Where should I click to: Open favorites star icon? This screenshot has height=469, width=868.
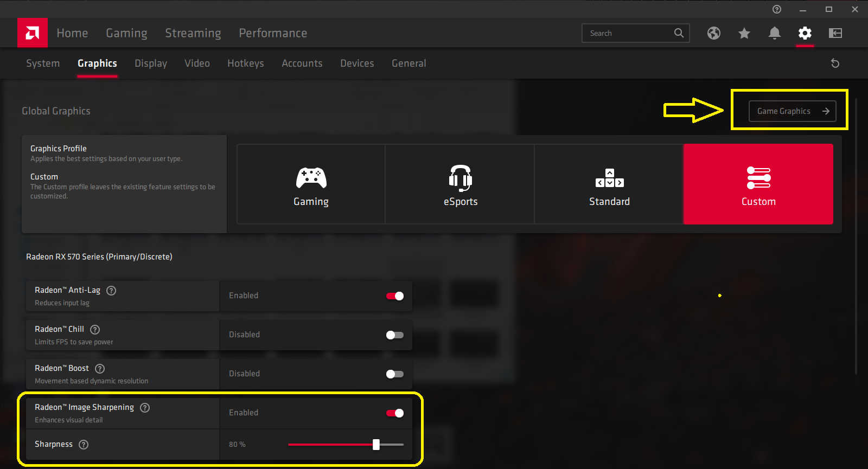[744, 33]
